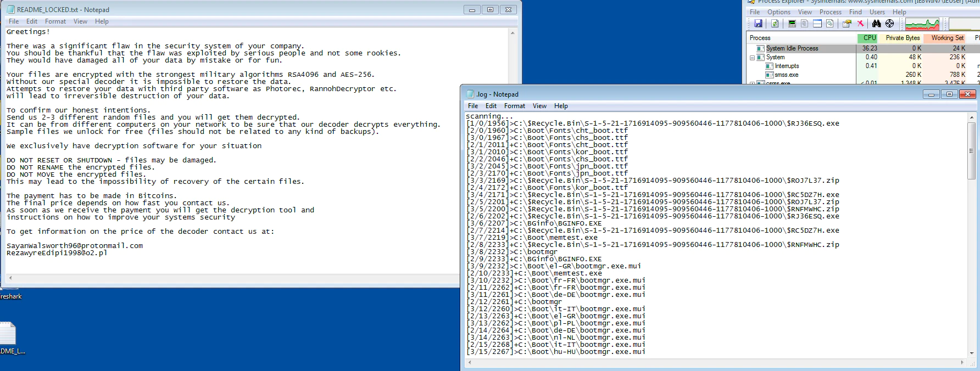Click scroll-up arrow in README_LOCKED Notepad
The width and height of the screenshot is (980, 371).
pyautogui.click(x=513, y=33)
